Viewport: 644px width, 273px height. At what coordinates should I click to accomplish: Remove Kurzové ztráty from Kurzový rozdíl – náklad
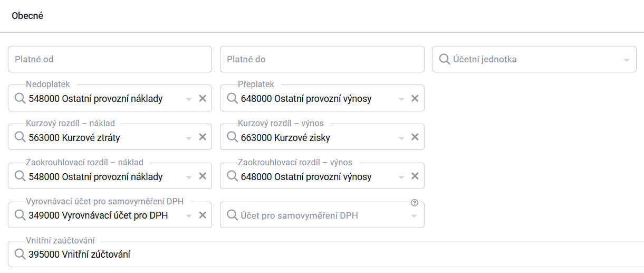click(203, 137)
